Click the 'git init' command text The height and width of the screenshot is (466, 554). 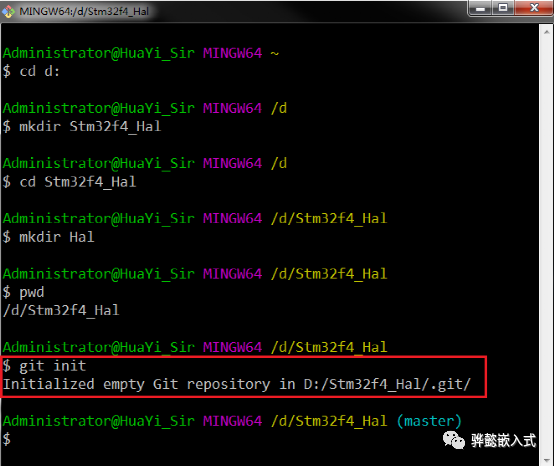(x=53, y=366)
